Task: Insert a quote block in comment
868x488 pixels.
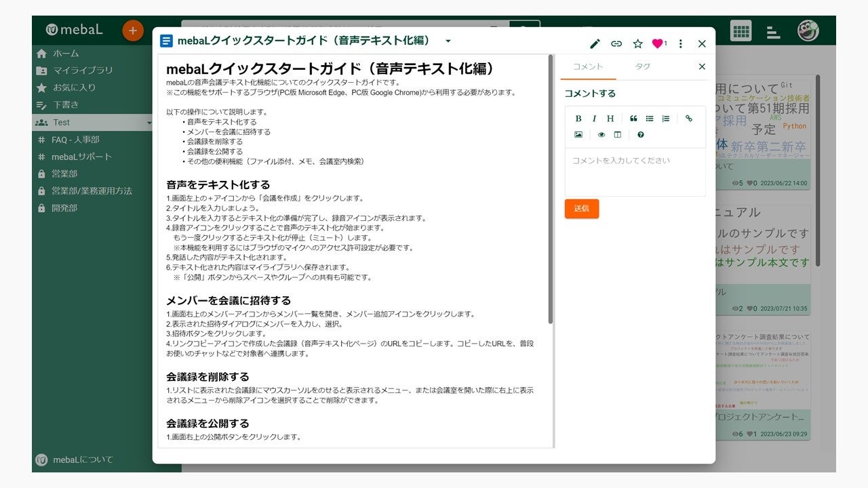Action: pyautogui.click(x=633, y=119)
